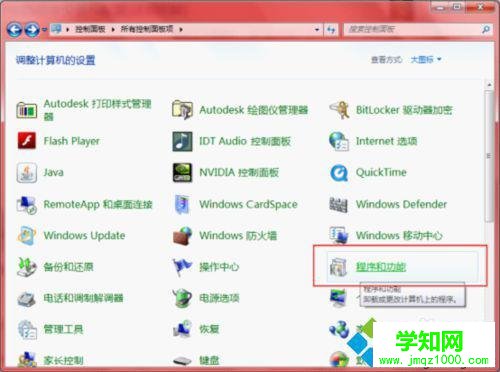Open the Windows Update icon
Image resolution: width=500 pixels, height=372 pixels.
point(27,235)
